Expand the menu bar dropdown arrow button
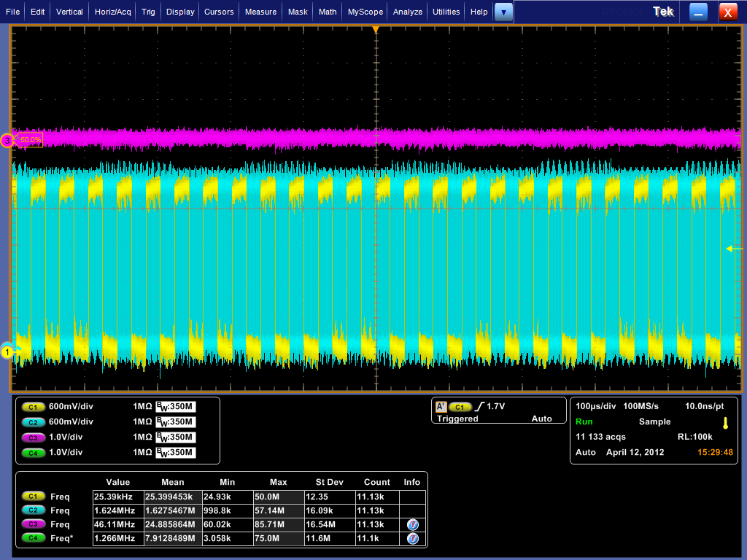Viewport: 747px width, 560px height. click(503, 12)
